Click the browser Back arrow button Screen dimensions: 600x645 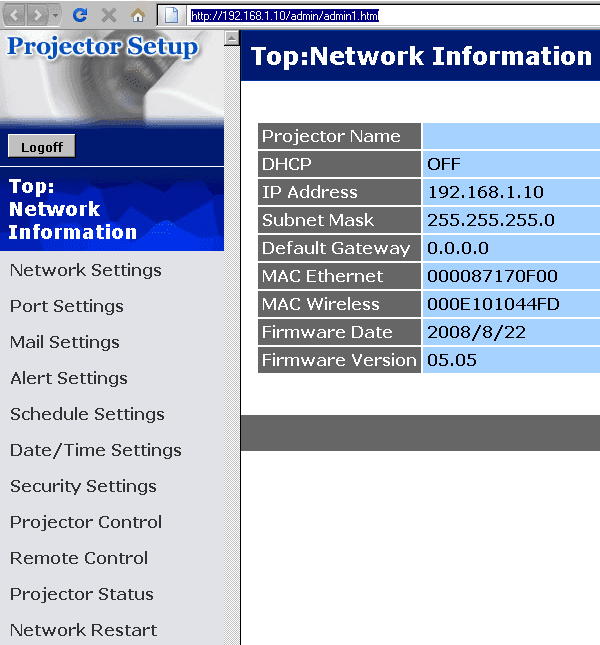coord(14,15)
